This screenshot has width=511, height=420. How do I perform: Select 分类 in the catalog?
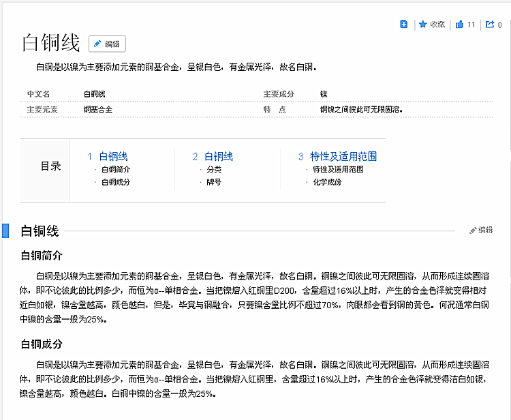pos(214,169)
